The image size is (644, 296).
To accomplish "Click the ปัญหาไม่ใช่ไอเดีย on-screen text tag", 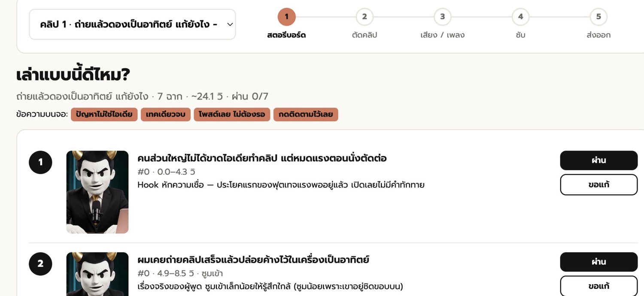I will tap(104, 115).
